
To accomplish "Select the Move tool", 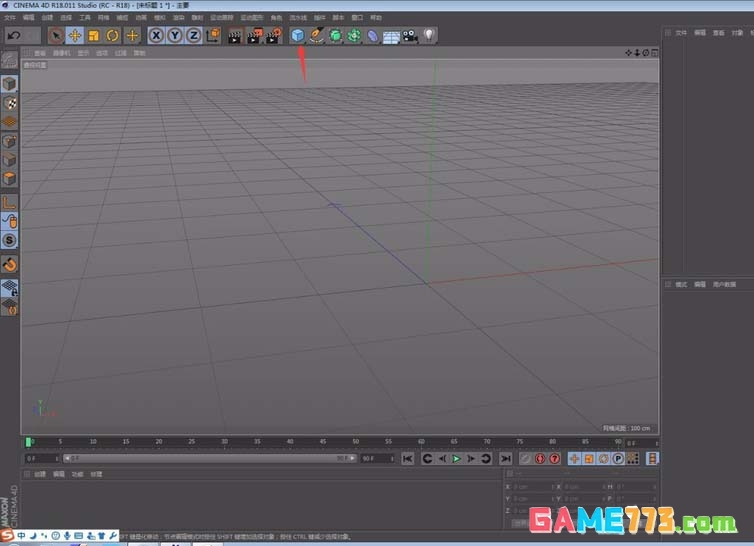I will tap(75, 35).
